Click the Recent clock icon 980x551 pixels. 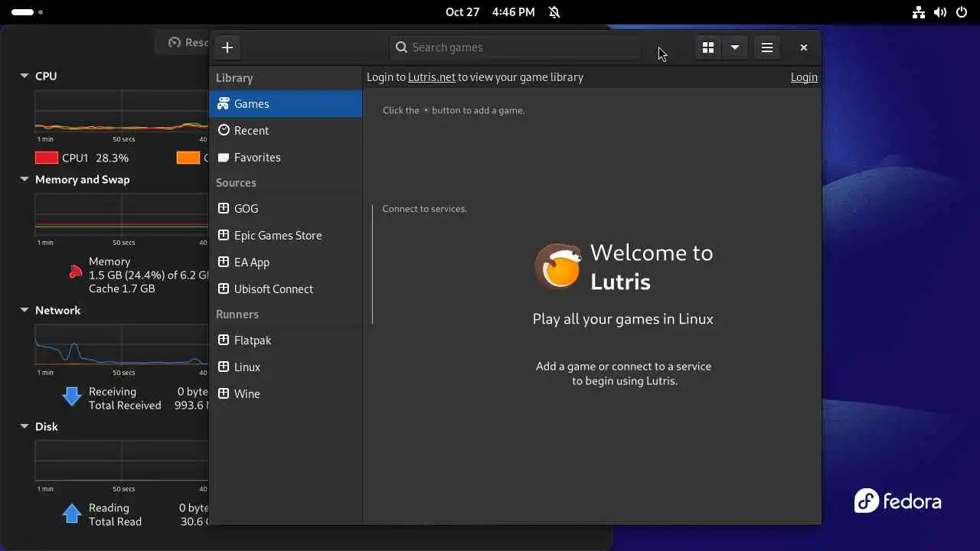click(x=224, y=131)
